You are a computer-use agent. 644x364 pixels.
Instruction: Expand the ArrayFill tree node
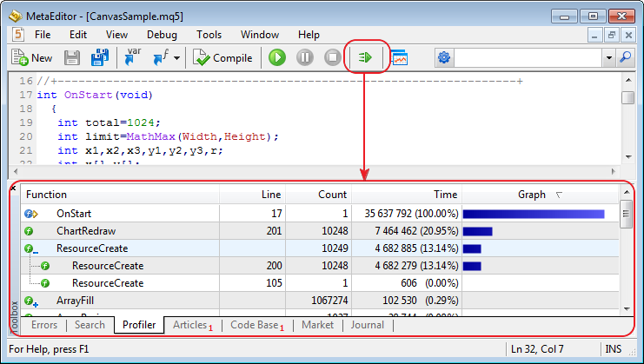click(x=30, y=301)
